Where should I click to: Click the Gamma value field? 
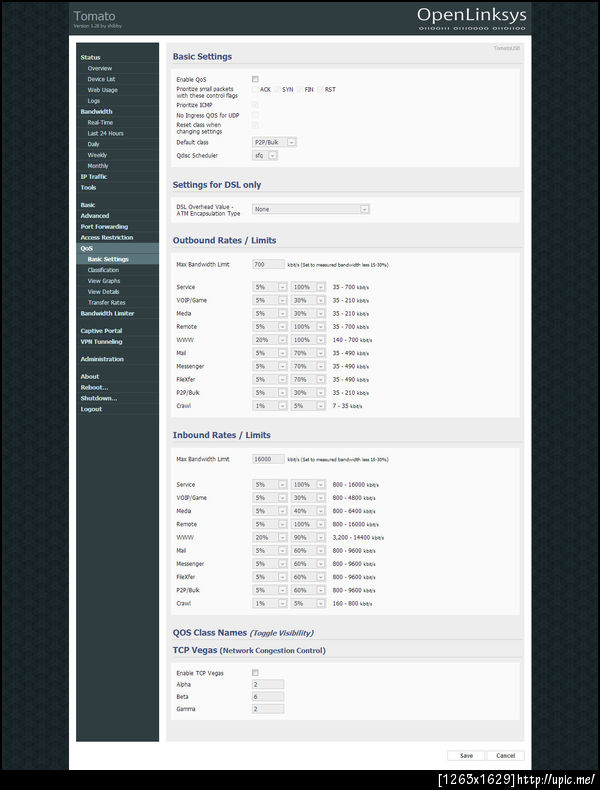click(x=268, y=708)
